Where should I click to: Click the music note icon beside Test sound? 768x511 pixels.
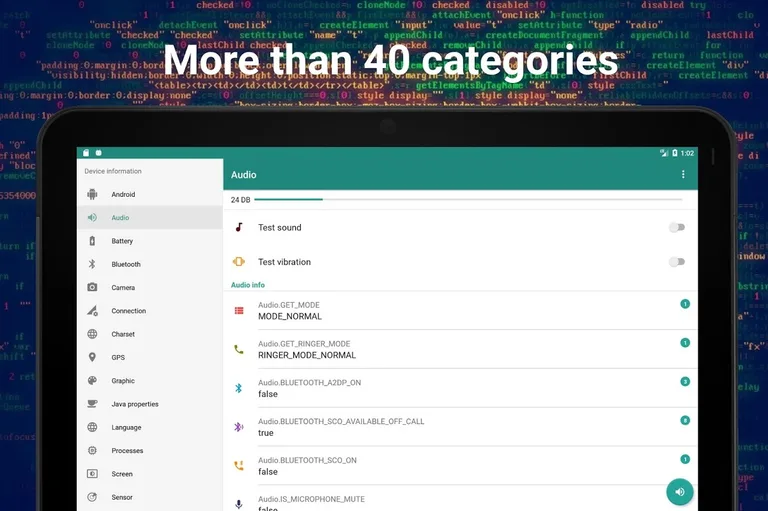tap(239, 227)
